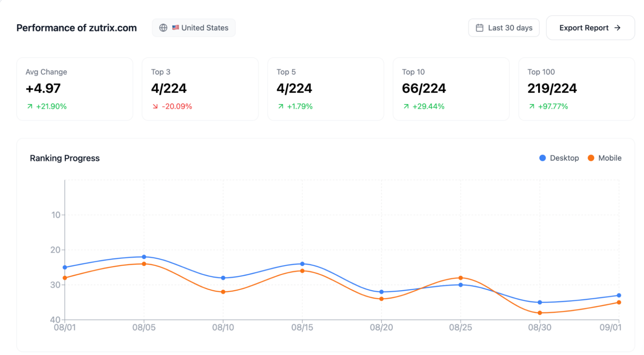Click the arrow icon on Export Report
This screenshot has height=355, width=644.
pos(617,28)
